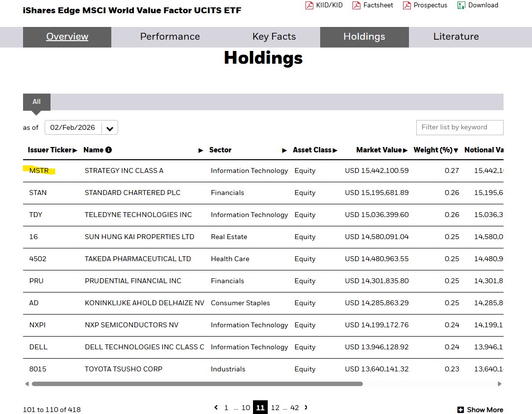Viewport: 532px width, 414px height.
Task: Click DELL TECHNOLOGIES INC CLASS C name
Action: pyautogui.click(x=145, y=347)
